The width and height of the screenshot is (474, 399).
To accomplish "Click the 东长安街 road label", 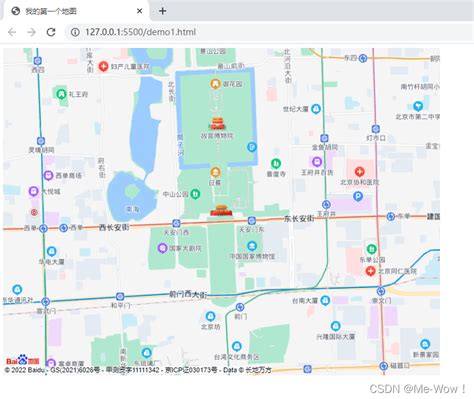I will (299, 219).
